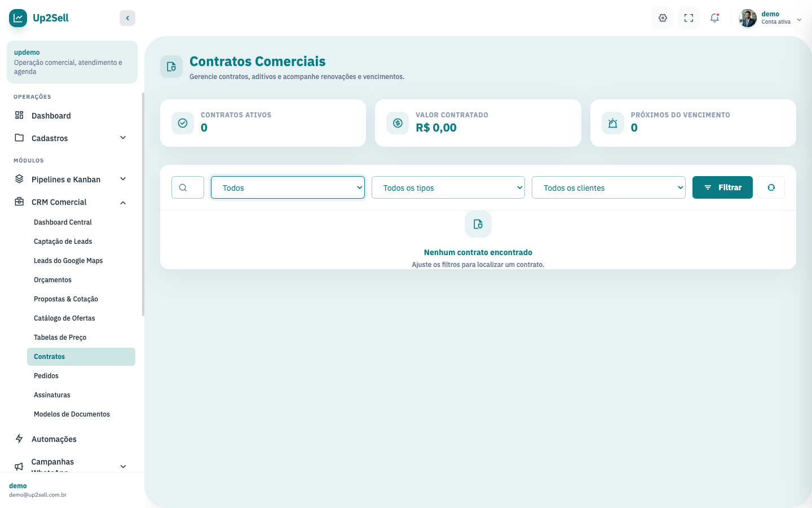Open the Todos os clientes dropdown
Viewport: 812px width, 508px height.
pyautogui.click(x=608, y=187)
